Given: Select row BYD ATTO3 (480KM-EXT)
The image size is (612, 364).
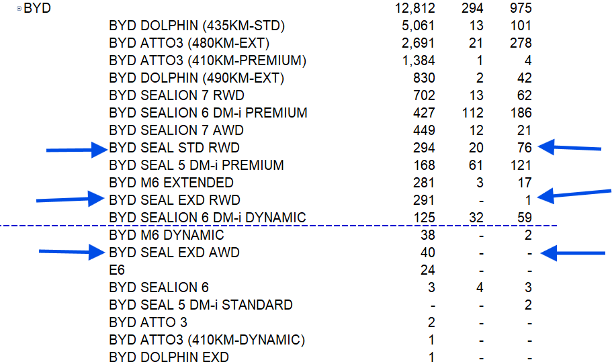Looking at the screenshot, I should 189,43.
